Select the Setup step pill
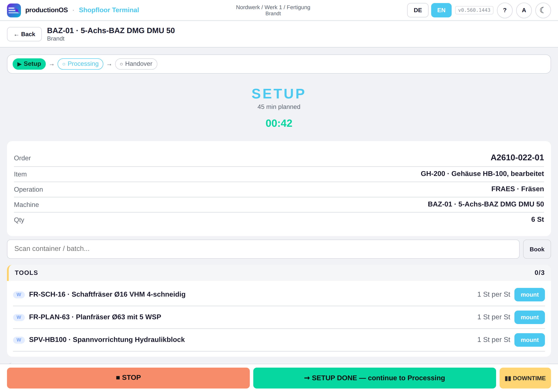The image size is (558, 392). [29, 64]
